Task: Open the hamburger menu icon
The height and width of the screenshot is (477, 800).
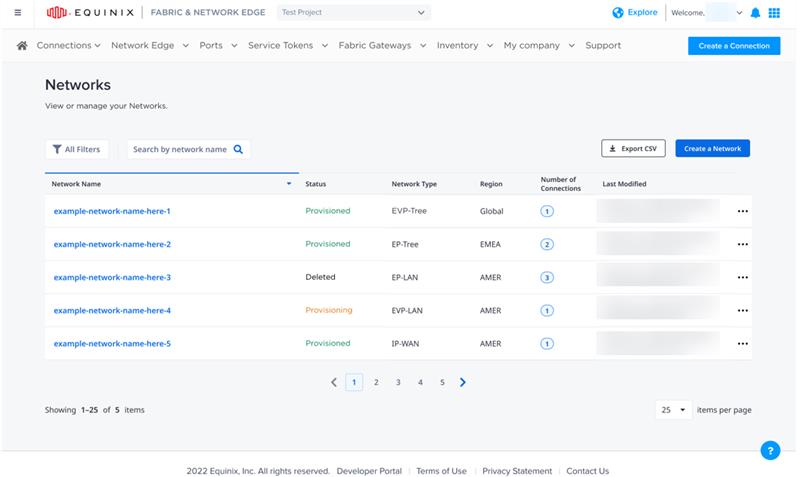Action: pos(18,13)
